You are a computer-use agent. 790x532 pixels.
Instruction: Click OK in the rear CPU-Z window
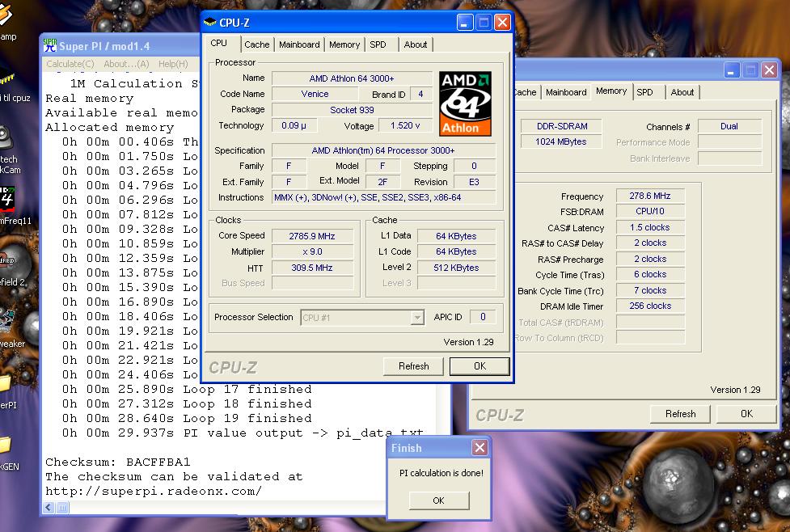pos(746,414)
